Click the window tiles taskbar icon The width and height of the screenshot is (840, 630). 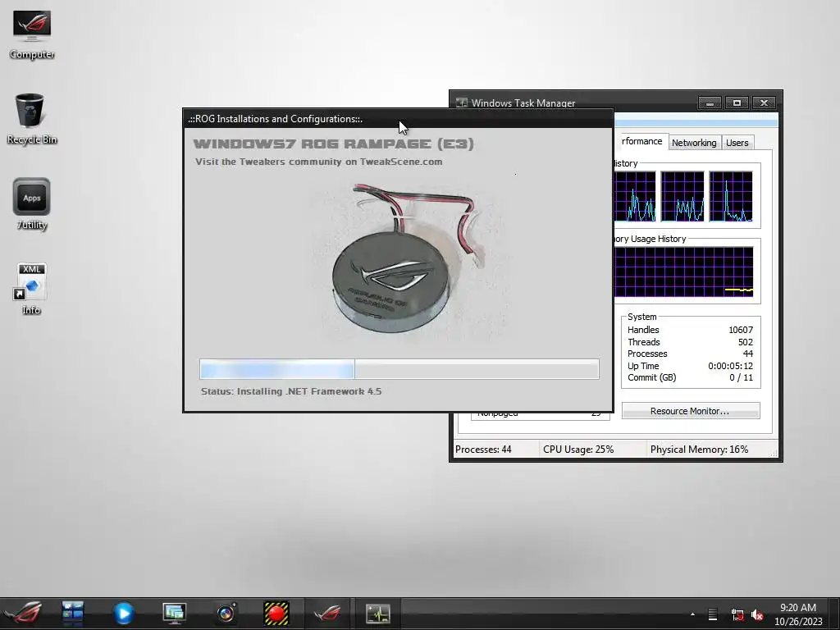pyautogui.click(x=73, y=614)
